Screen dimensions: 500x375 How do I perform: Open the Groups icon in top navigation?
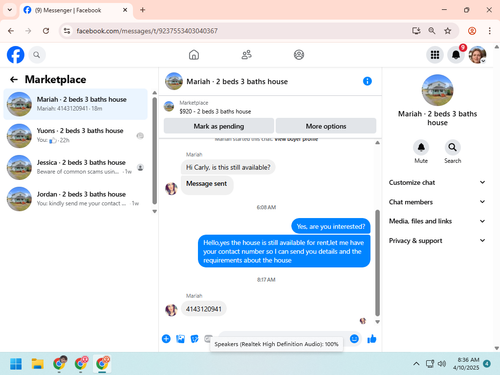(299, 55)
